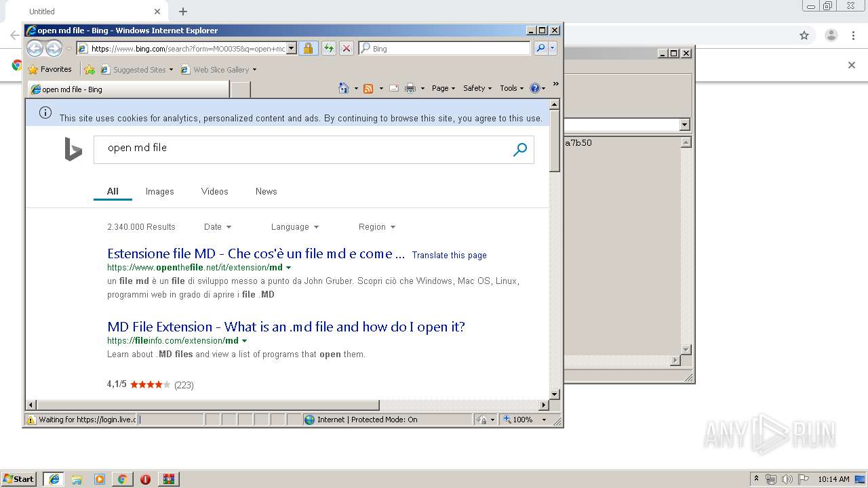Open Chrome profile avatar icon

point(831,35)
